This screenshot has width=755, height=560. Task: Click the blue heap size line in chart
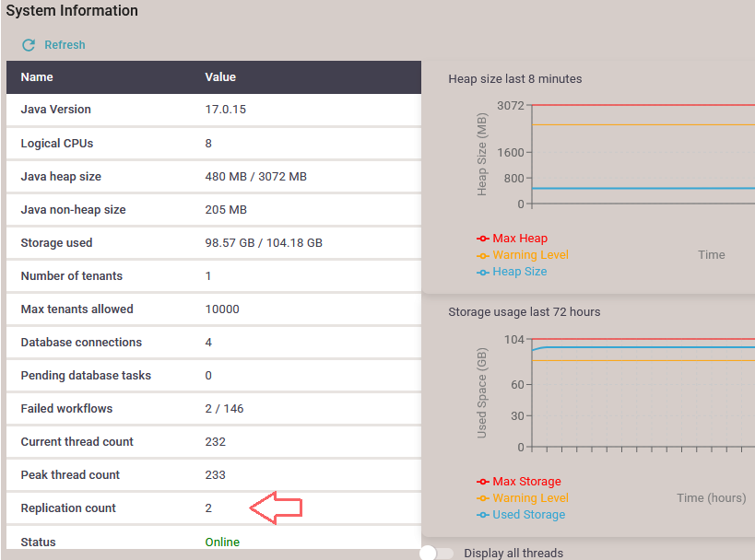pos(643,188)
